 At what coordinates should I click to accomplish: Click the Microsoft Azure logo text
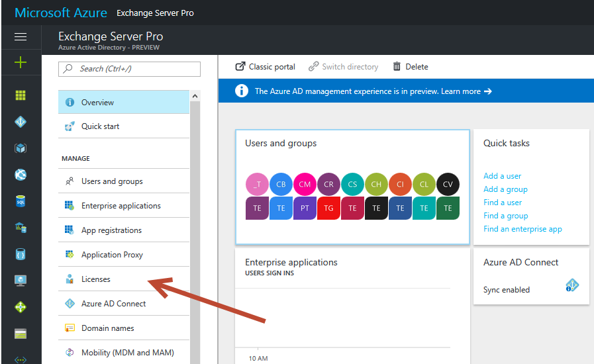point(61,13)
